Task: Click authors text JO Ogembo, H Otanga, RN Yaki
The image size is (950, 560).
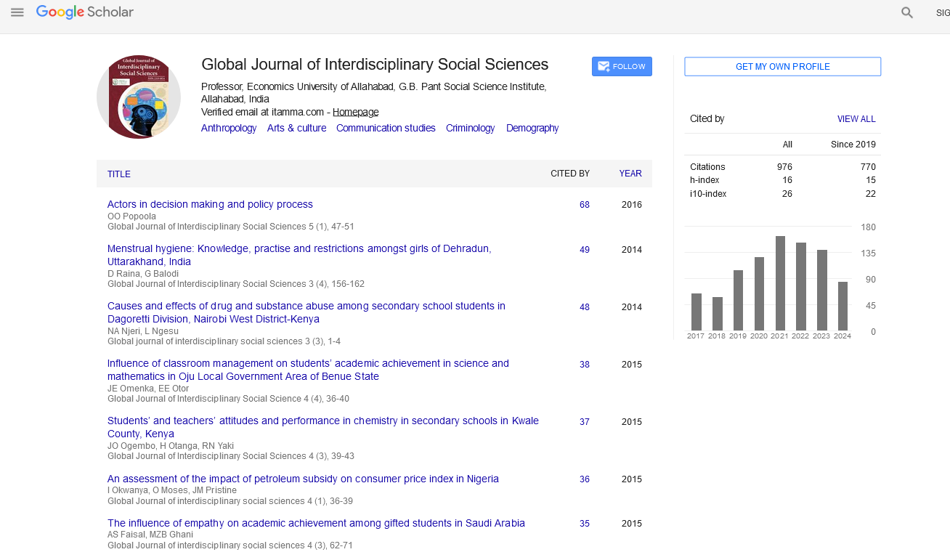Action: (171, 446)
